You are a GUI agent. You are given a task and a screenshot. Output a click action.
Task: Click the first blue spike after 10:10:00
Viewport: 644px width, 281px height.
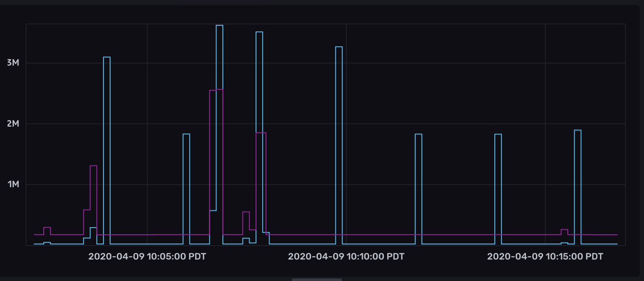pyautogui.click(x=418, y=134)
